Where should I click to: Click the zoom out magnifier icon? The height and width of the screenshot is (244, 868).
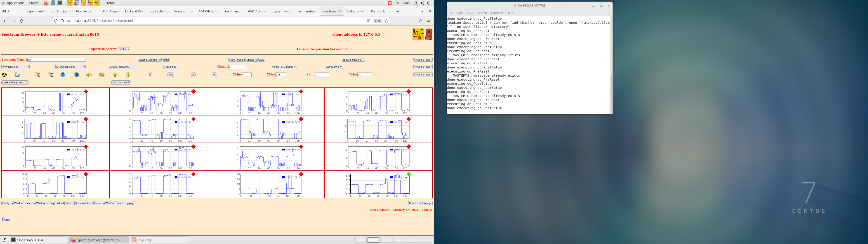click(x=50, y=75)
